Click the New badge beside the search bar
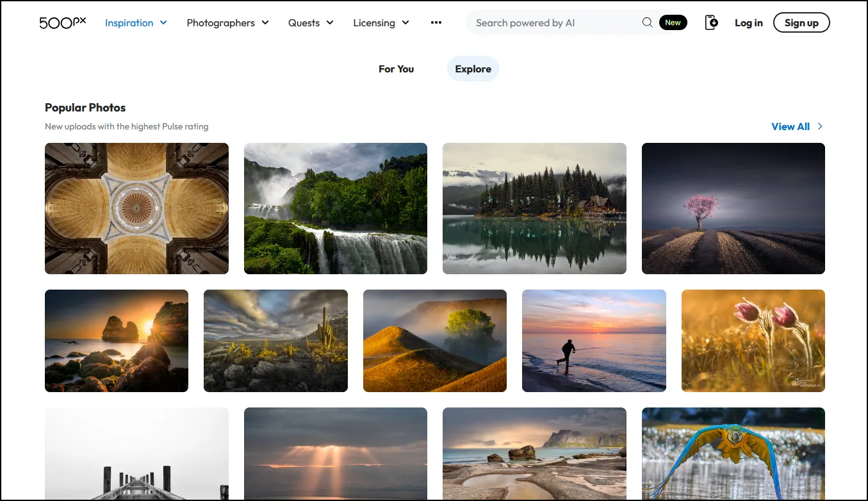Image resolution: width=868 pixels, height=501 pixels. 673,22
